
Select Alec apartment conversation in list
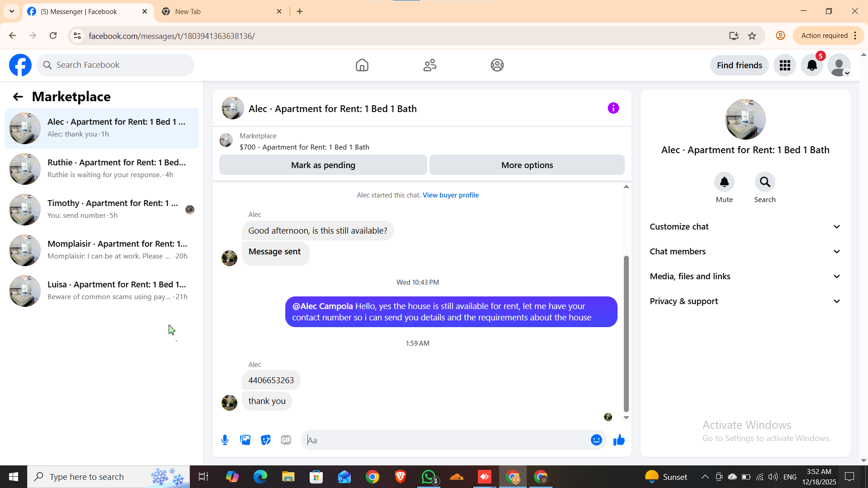pos(102,128)
